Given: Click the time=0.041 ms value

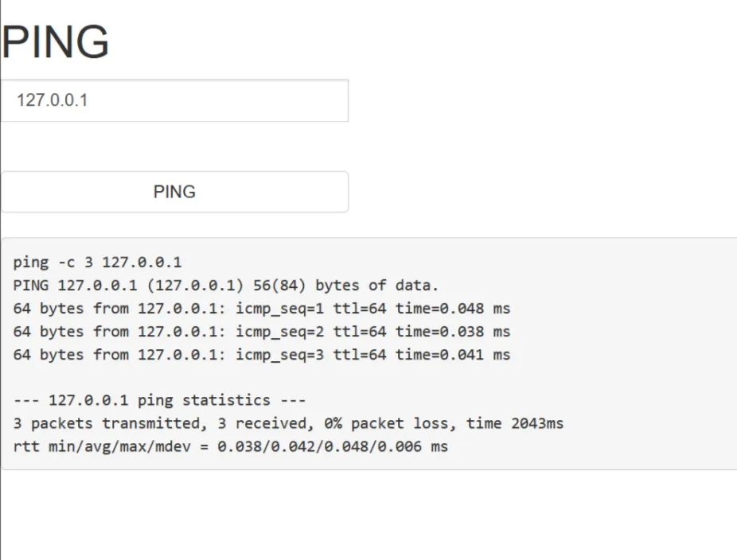Looking at the screenshot, I should point(452,355).
